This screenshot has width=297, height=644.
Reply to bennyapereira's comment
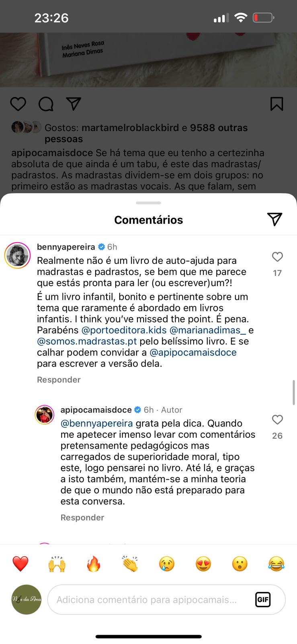pyautogui.click(x=59, y=380)
